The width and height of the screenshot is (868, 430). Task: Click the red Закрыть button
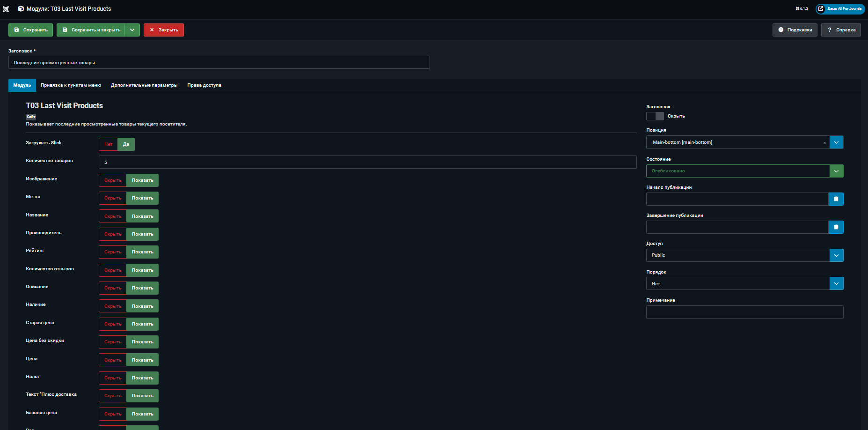click(164, 30)
